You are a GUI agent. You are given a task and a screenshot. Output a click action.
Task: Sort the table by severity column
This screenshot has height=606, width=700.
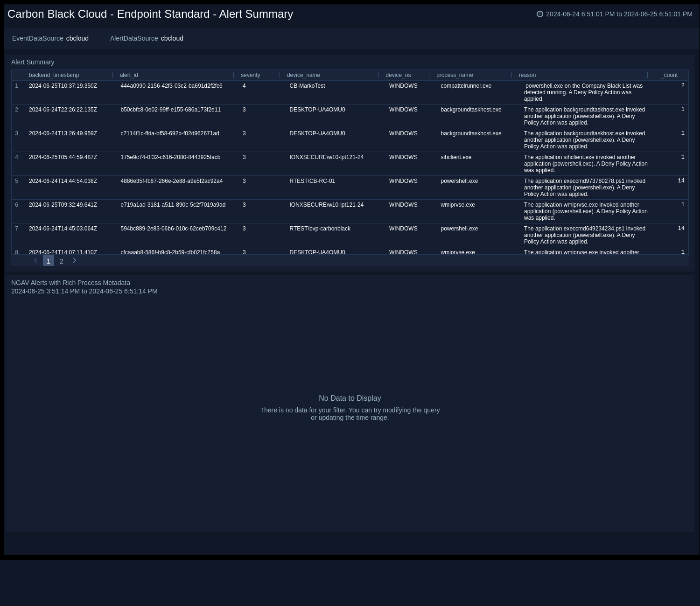pos(250,75)
